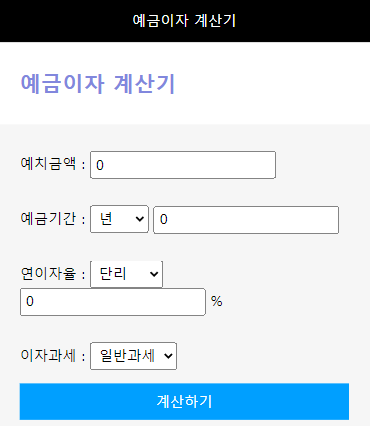Click the % symbol beside the interest rate field
The image size is (370, 426).
(217, 301)
